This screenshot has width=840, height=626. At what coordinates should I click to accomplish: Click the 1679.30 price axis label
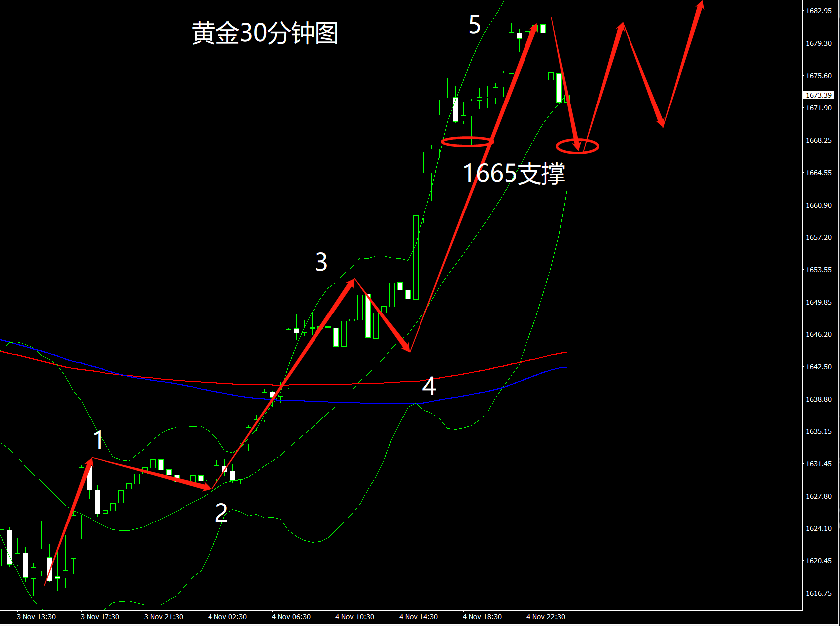click(x=819, y=43)
